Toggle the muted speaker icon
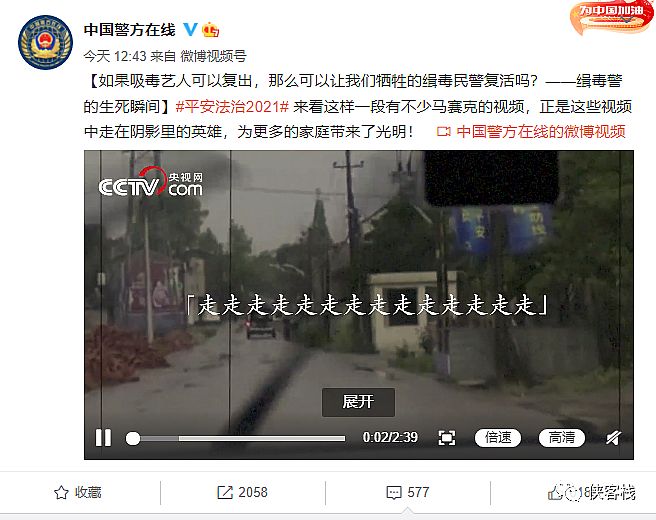The width and height of the screenshot is (656, 520). click(x=613, y=438)
